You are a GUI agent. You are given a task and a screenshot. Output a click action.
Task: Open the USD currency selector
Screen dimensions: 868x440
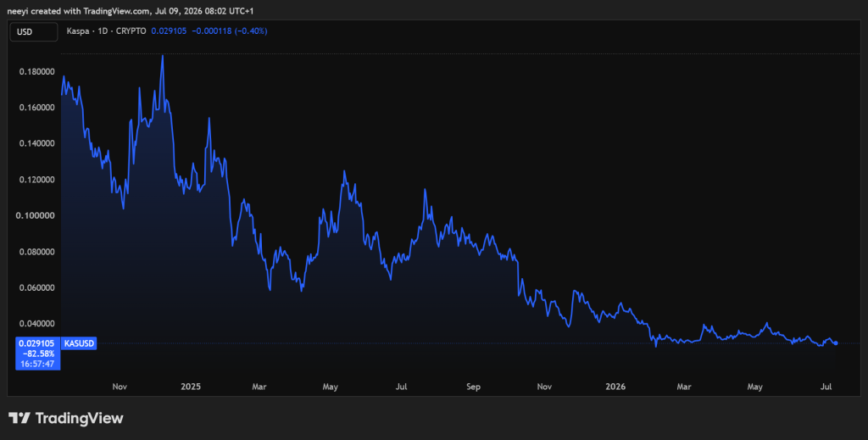coord(34,31)
